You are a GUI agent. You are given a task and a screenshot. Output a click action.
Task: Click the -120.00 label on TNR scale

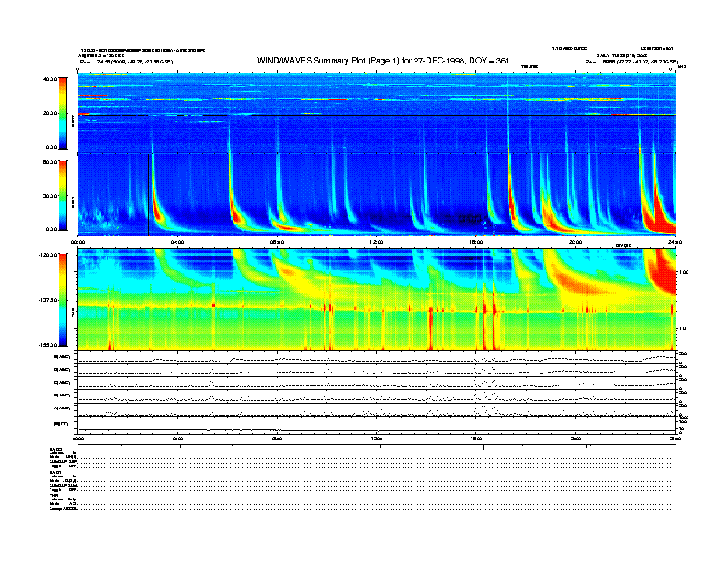48,255
